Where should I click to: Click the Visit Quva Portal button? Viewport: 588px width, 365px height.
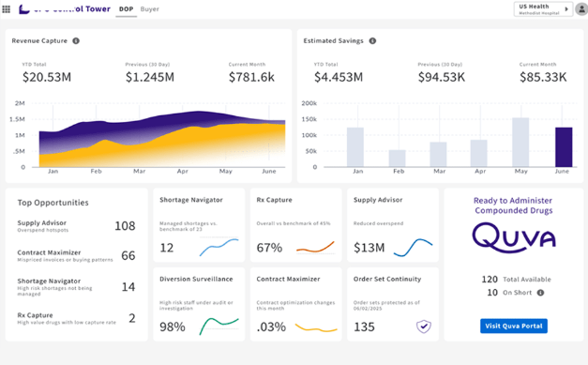[x=514, y=326]
